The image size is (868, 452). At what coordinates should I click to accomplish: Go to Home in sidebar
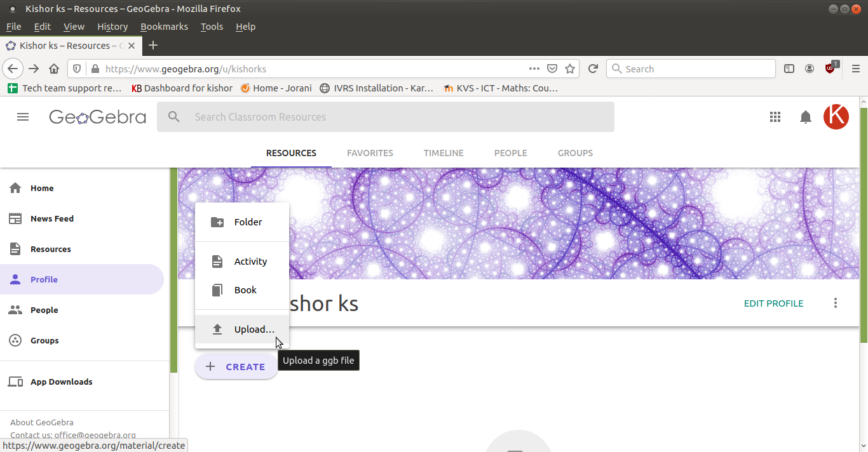(82, 188)
